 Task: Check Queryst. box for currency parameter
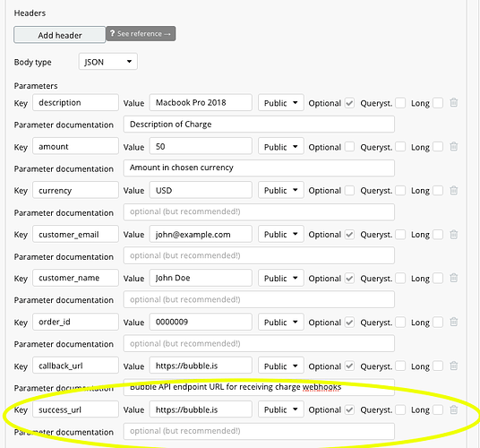coord(400,191)
